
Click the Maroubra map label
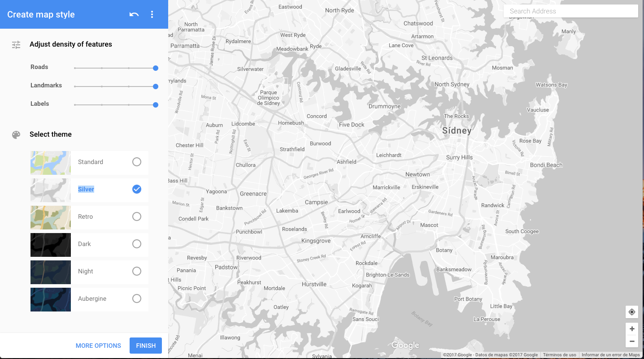(502, 257)
